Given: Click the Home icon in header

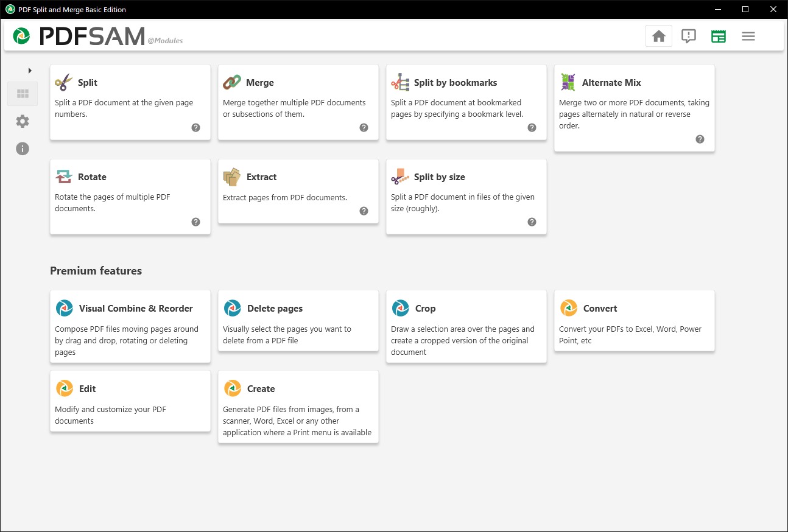Looking at the screenshot, I should point(658,37).
